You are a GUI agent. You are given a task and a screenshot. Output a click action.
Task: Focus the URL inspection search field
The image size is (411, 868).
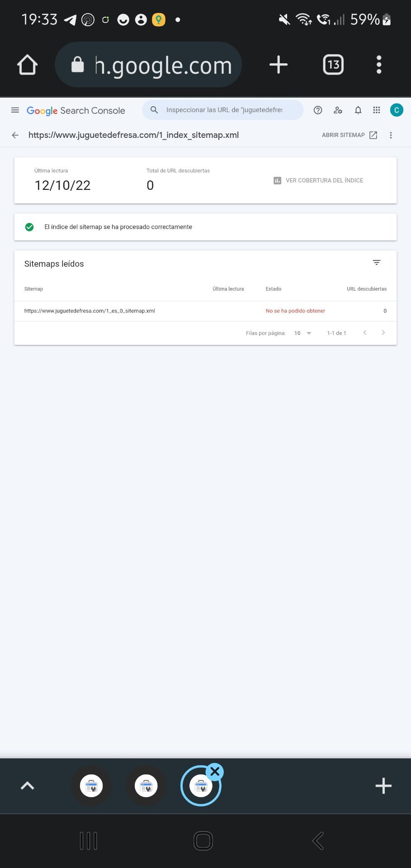pos(224,110)
